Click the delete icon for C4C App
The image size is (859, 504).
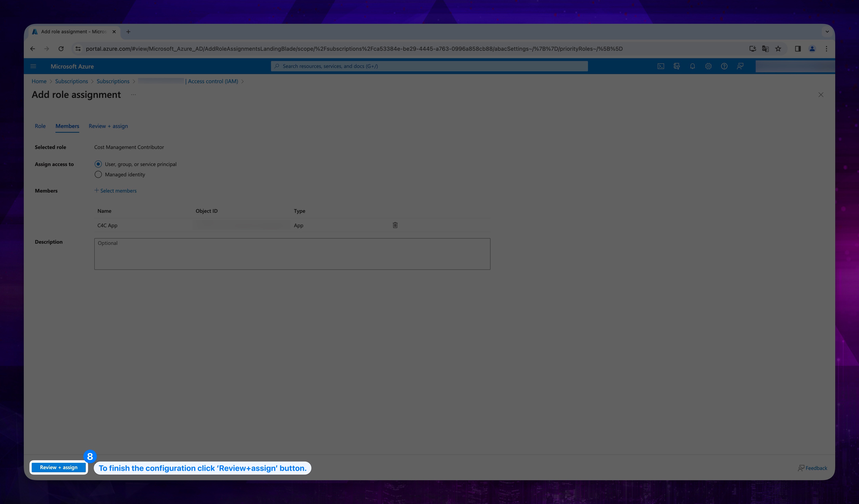395,225
